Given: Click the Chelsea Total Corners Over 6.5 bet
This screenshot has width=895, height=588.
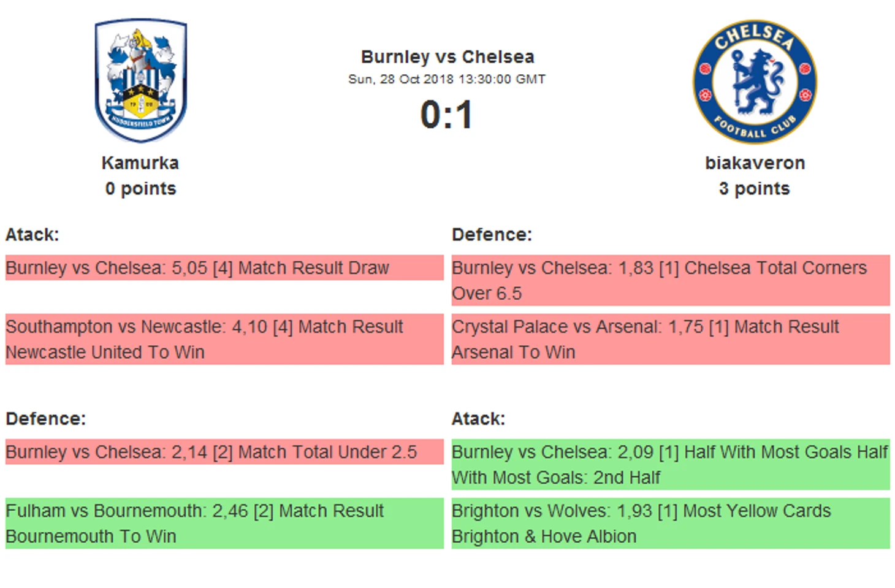Looking at the screenshot, I should click(670, 280).
